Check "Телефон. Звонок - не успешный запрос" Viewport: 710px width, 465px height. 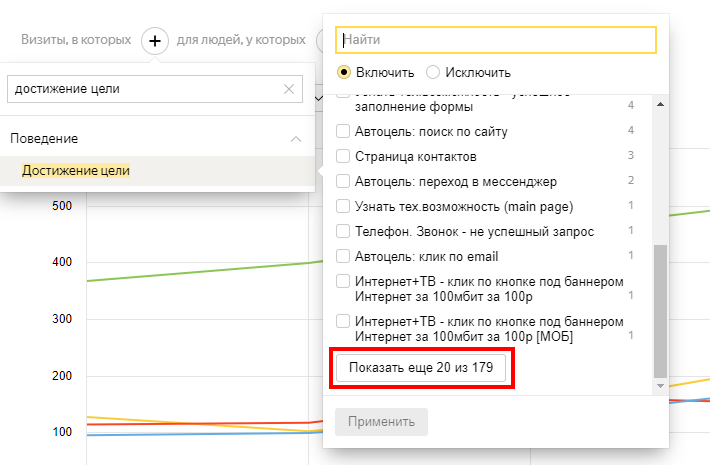pyautogui.click(x=343, y=232)
